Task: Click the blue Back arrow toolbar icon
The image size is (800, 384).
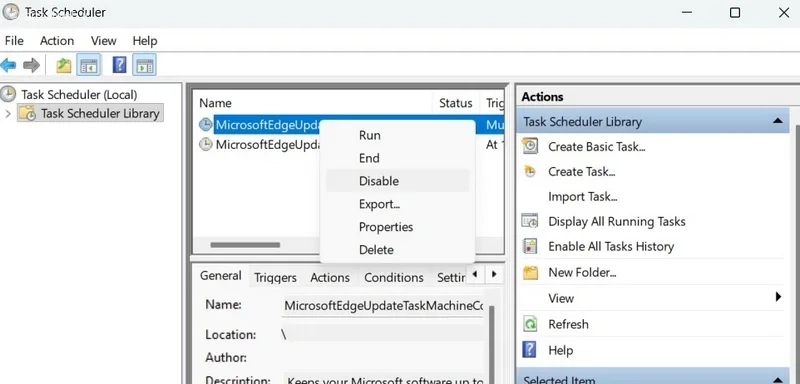Action: click(x=8, y=65)
